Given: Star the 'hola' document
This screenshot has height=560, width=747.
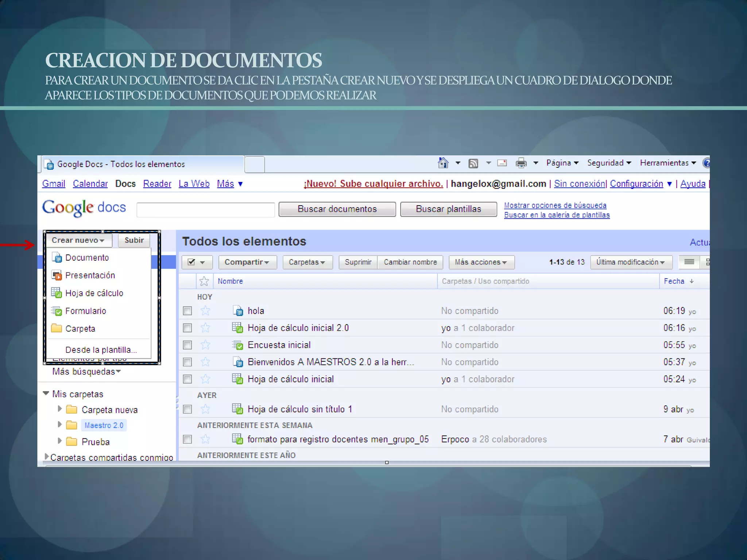Looking at the screenshot, I should point(205,311).
